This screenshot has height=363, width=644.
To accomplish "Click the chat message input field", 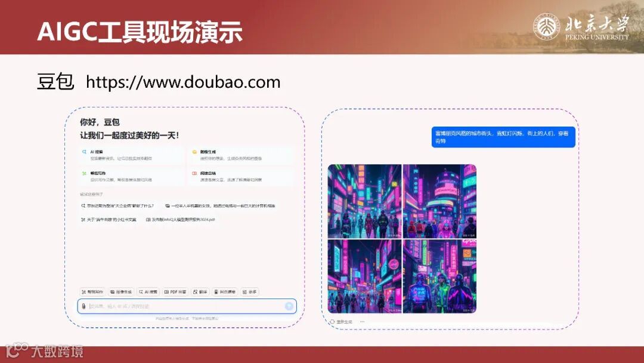I will (x=179, y=306).
